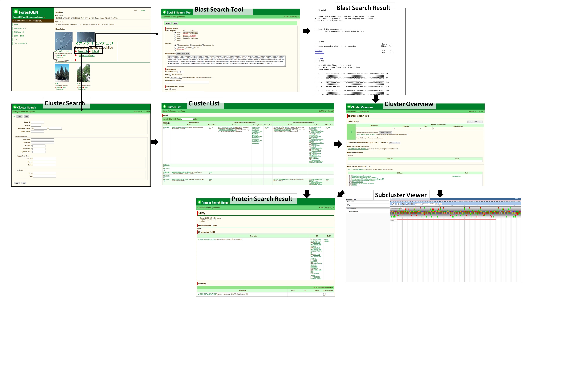This screenshot has width=588, height=366.
Task: Open the Track menu in genome browser
Action: click(x=399, y=199)
